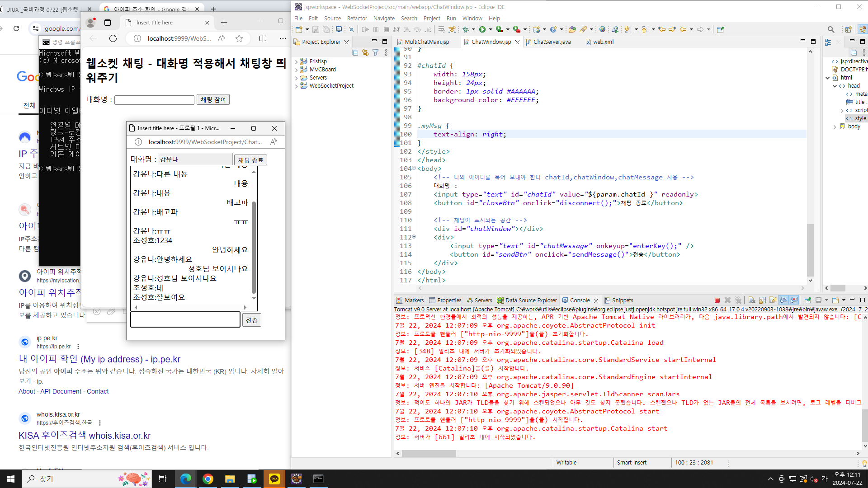Terminate the running Tomcat server via red stop icon
This screenshot has width=868, height=488.
pyautogui.click(x=717, y=300)
